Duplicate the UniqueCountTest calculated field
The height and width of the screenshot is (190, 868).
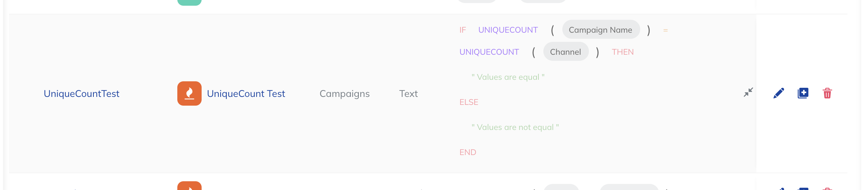(803, 93)
